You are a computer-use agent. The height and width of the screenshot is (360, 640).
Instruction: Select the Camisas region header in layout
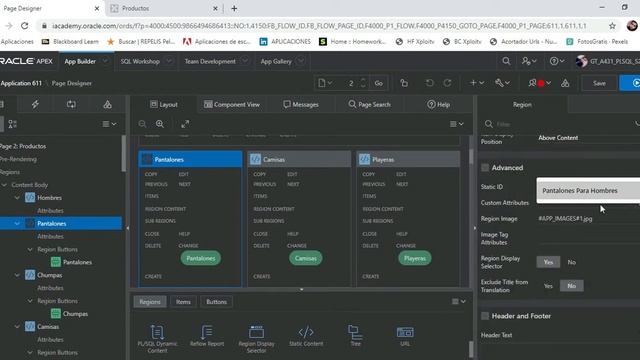click(x=299, y=159)
